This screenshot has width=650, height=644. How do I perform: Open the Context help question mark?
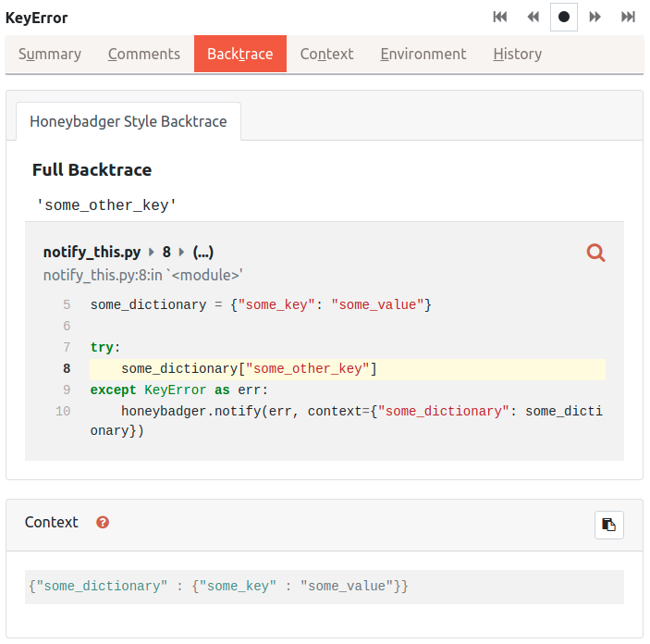(x=103, y=522)
